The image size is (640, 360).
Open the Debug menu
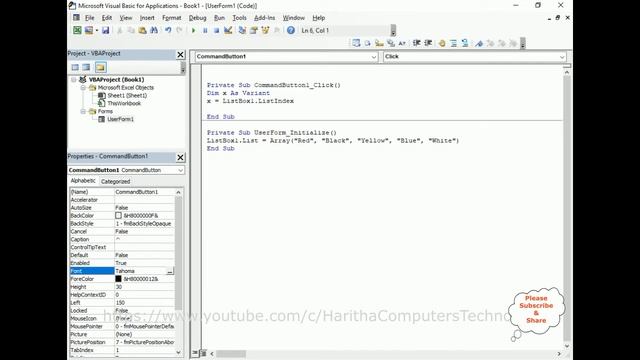197,18
